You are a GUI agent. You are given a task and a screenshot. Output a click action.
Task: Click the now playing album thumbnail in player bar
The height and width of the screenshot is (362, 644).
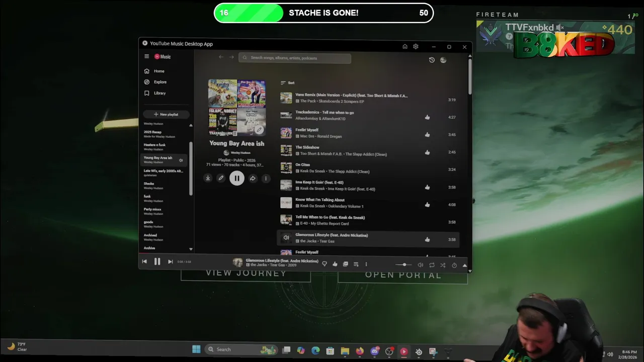[x=237, y=262]
